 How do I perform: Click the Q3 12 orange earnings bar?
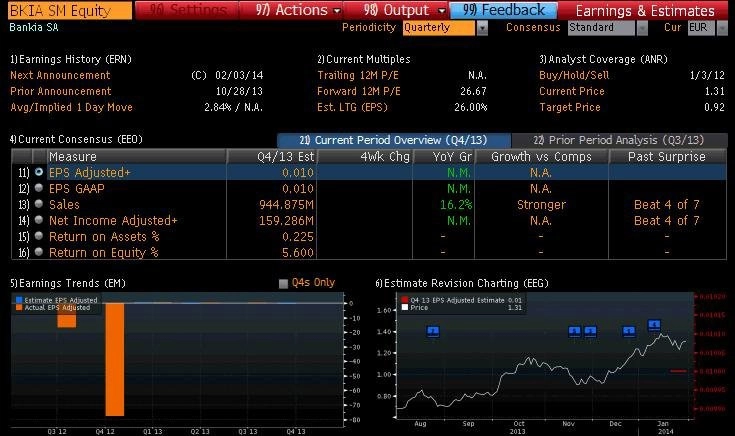click(67, 316)
